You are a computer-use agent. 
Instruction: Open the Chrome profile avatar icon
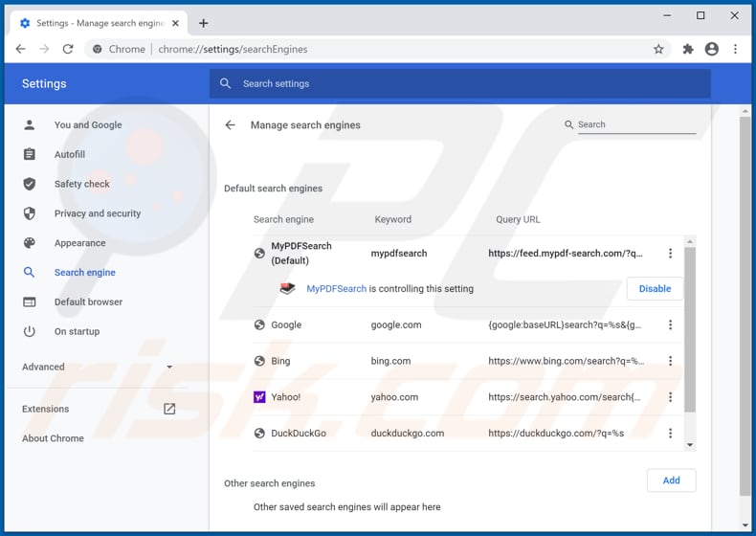click(x=711, y=49)
